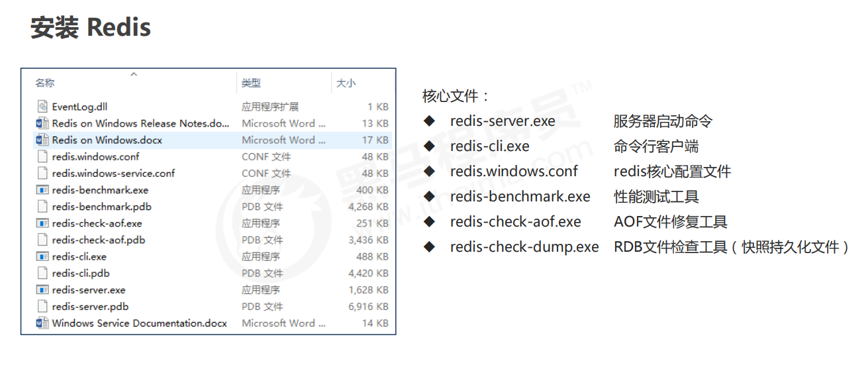
Task: Click the redis-cli.pdb file icon
Action: click(x=42, y=273)
